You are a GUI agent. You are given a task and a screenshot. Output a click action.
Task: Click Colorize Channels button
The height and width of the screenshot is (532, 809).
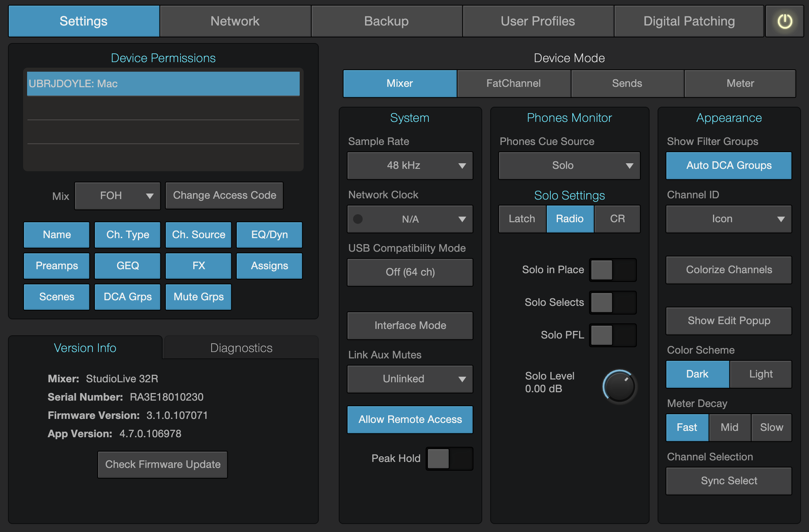point(729,270)
